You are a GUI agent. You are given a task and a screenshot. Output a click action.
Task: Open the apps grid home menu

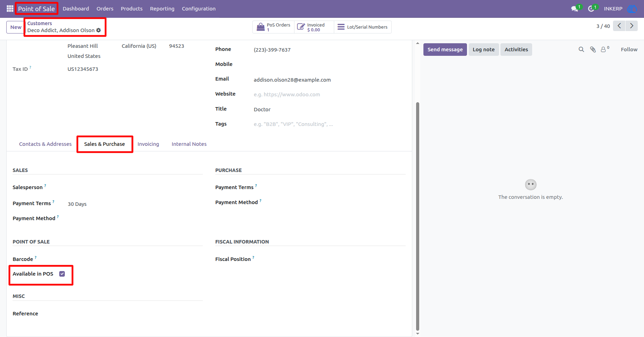click(x=10, y=9)
